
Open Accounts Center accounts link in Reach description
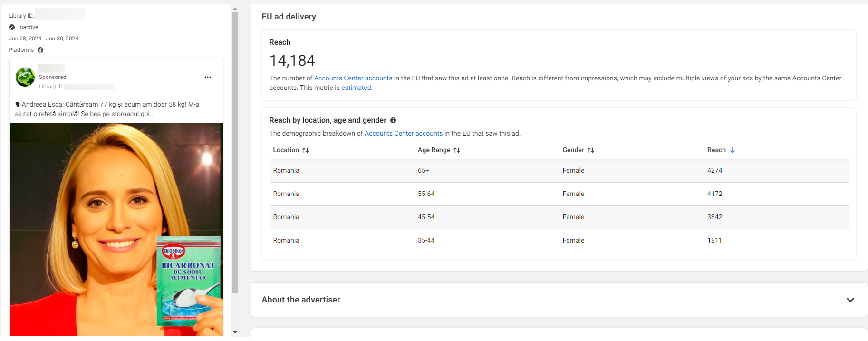pyautogui.click(x=353, y=78)
